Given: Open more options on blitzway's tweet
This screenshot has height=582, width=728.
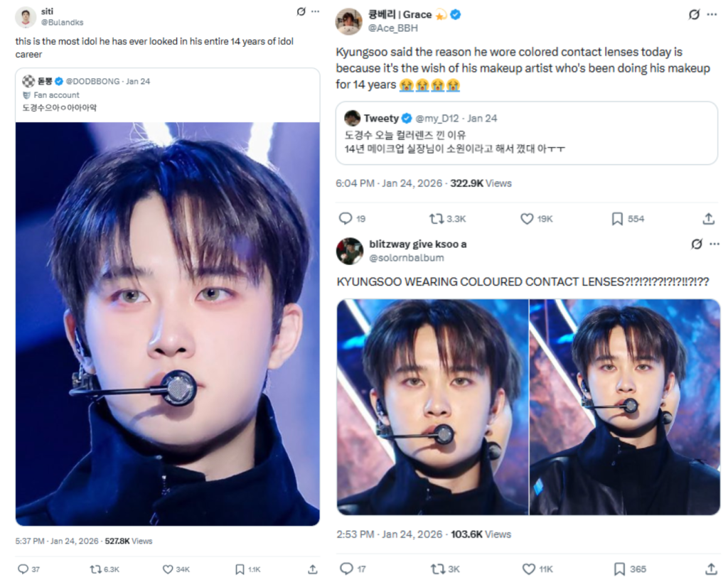Looking at the screenshot, I should tap(714, 244).
